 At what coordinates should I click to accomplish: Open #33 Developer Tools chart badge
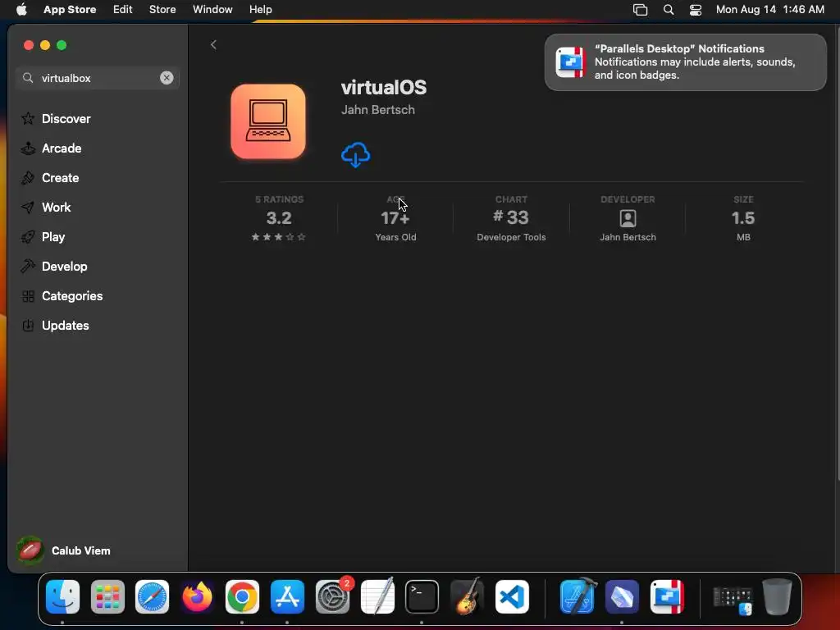click(511, 218)
